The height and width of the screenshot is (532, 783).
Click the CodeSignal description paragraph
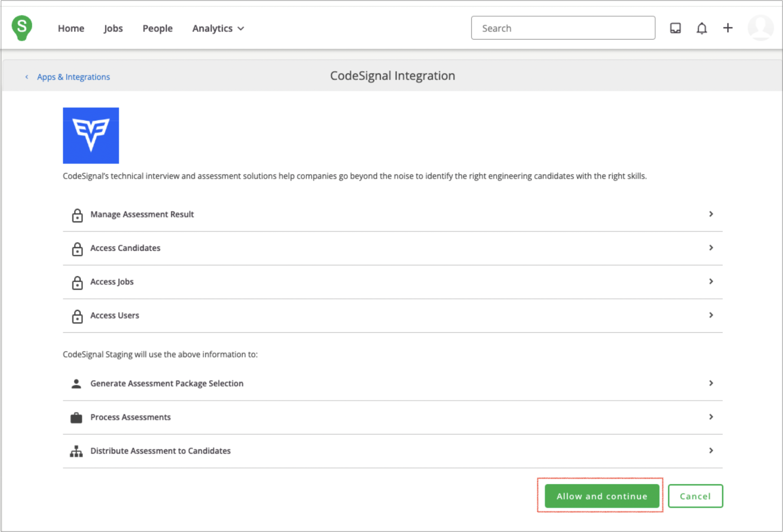click(x=354, y=176)
